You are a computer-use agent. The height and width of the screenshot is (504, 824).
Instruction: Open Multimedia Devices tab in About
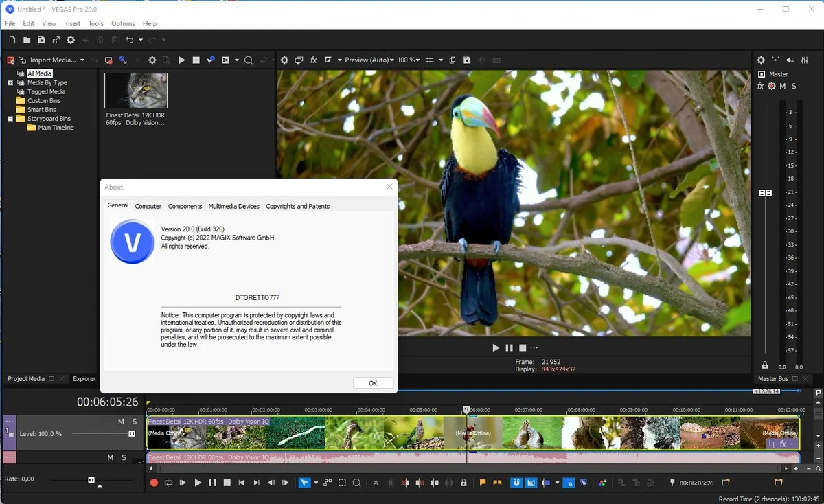(x=234, y=206)
